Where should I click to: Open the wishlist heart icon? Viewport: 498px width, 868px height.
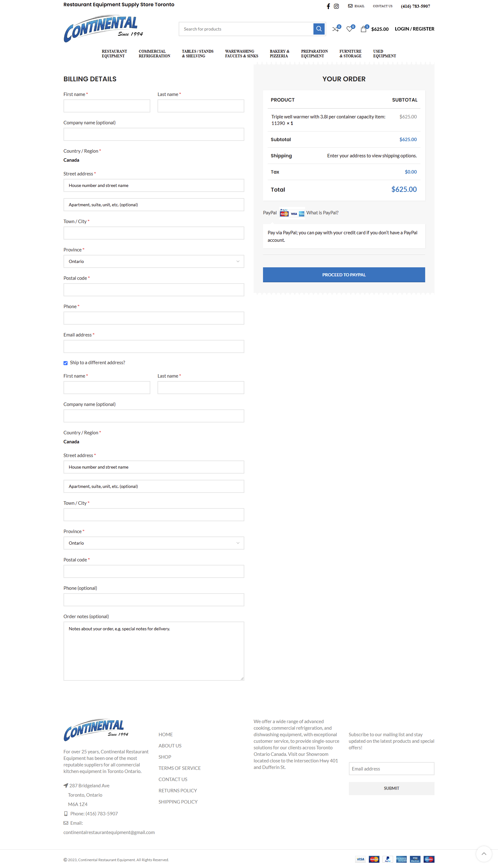[x=350, y=29]
